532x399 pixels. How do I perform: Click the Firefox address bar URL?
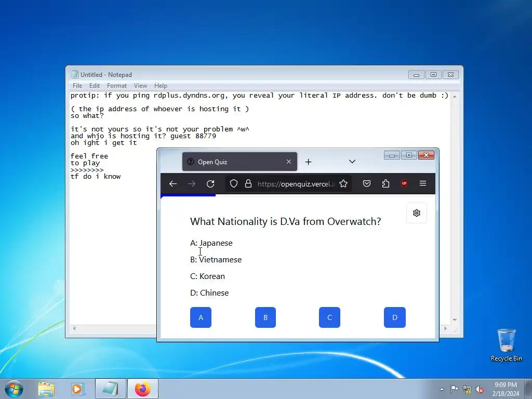coord(296,184)
